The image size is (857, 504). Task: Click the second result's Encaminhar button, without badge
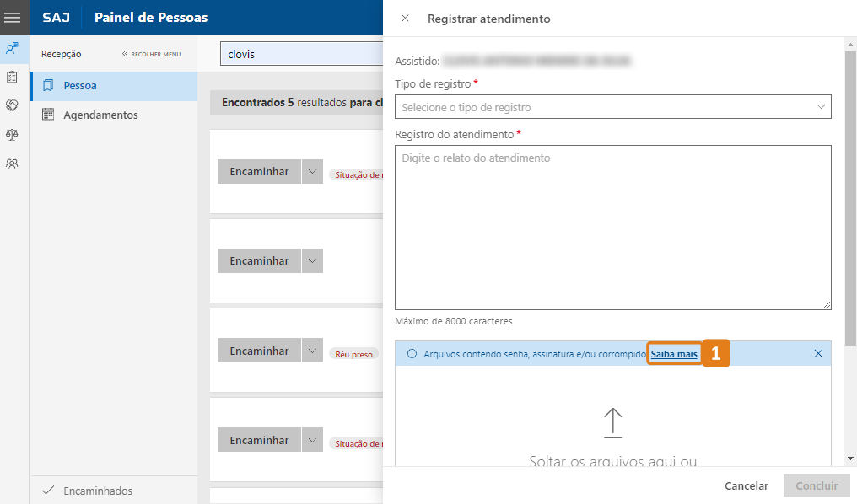point(259,261)
